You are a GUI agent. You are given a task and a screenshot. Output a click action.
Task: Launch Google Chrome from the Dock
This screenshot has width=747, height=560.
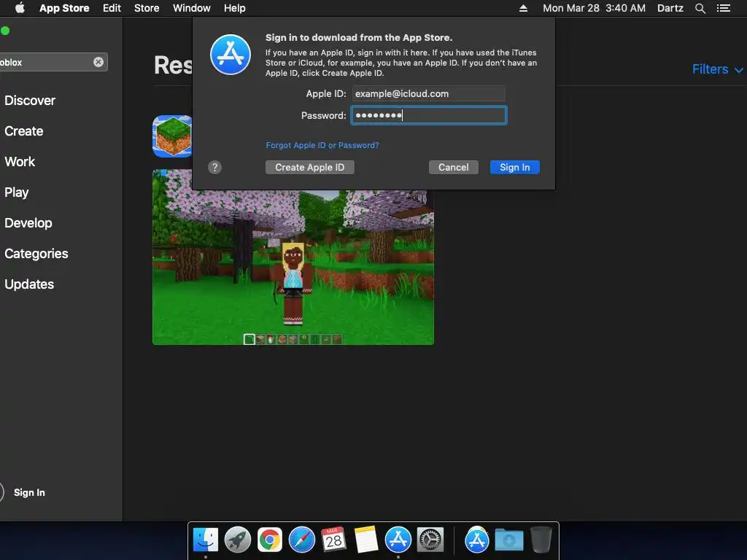[x=270, y=540]
